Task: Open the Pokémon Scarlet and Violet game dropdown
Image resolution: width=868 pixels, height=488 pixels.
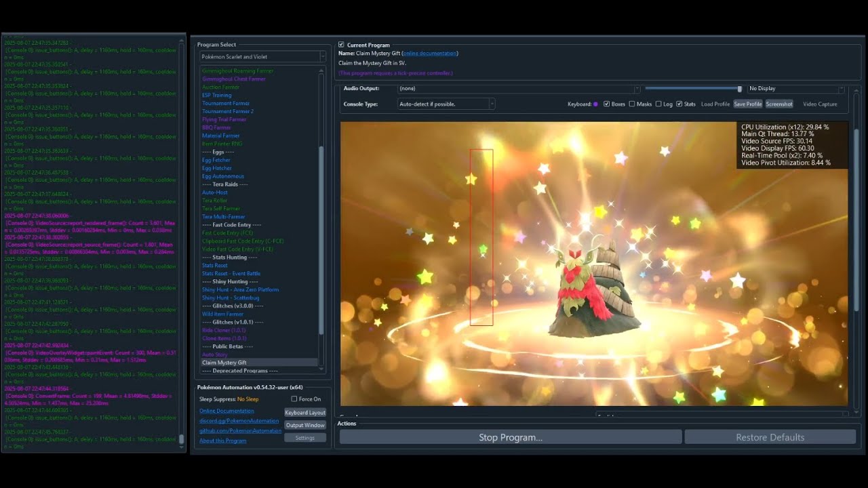Action: pos(262,57)
